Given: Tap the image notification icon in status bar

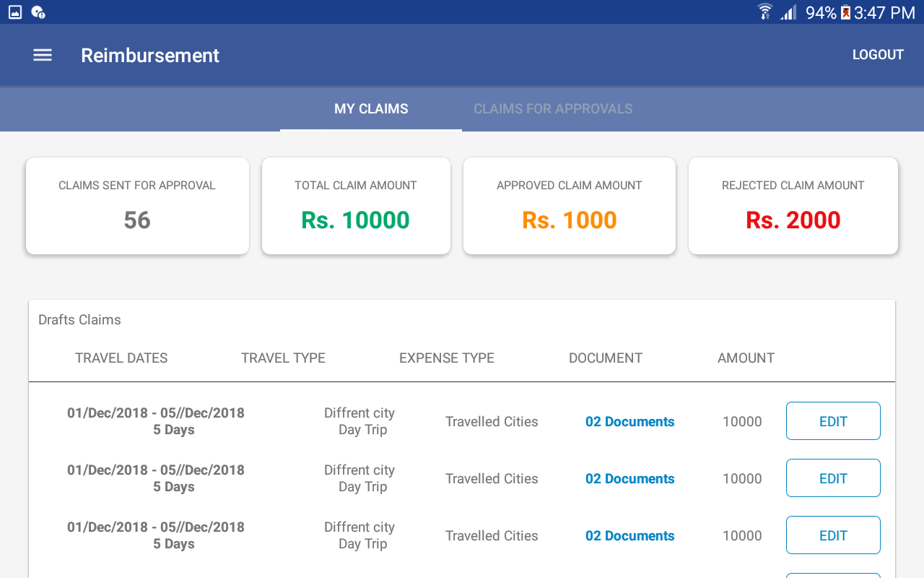Looking at the screenshot, I should coord(15,12).
